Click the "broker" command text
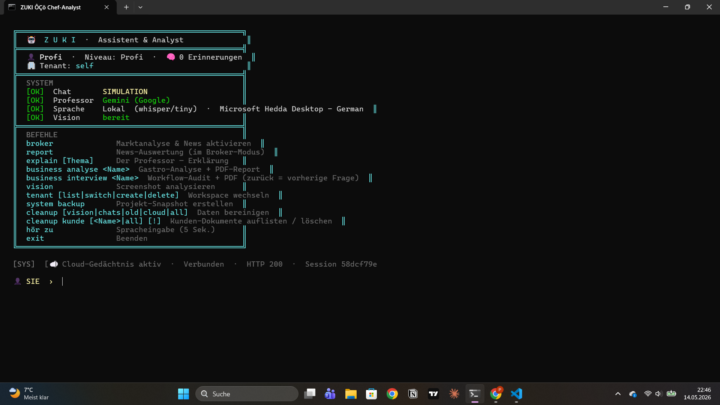 pos(39,143)
